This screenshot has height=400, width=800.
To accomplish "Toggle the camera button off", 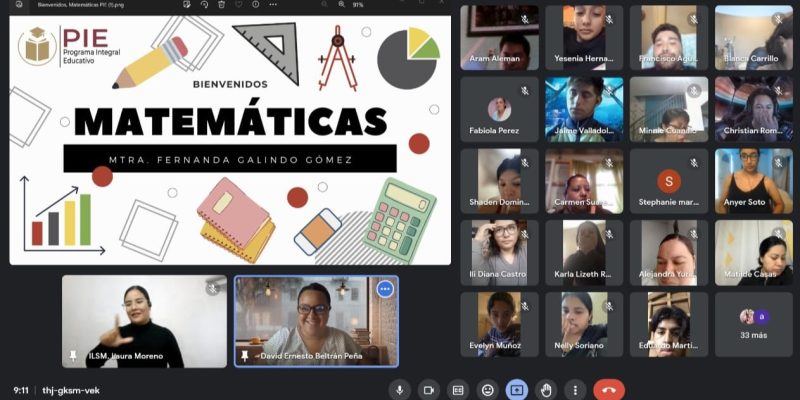I will pyautogui.click(x=429, y=389).
